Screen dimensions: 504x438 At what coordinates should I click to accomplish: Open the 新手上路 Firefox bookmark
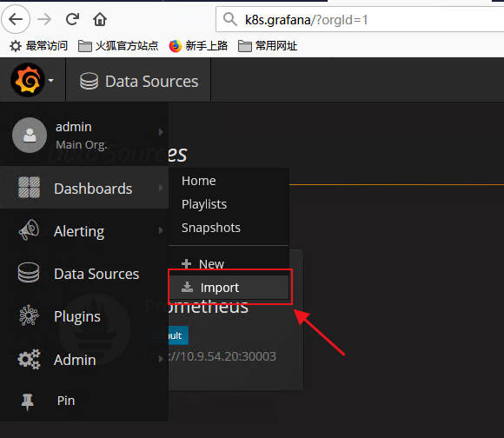pyautogui.click(x=198, y=46)
